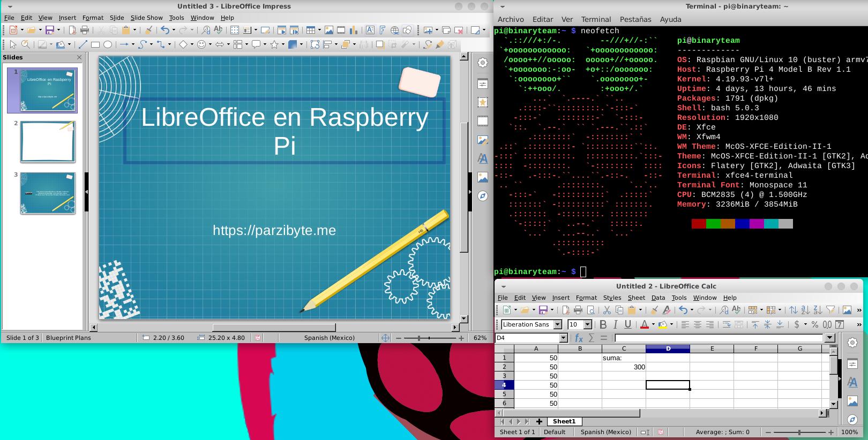Format cell as currency in Calc
This screenshot has width=868, height=440.
coord(797,324)
